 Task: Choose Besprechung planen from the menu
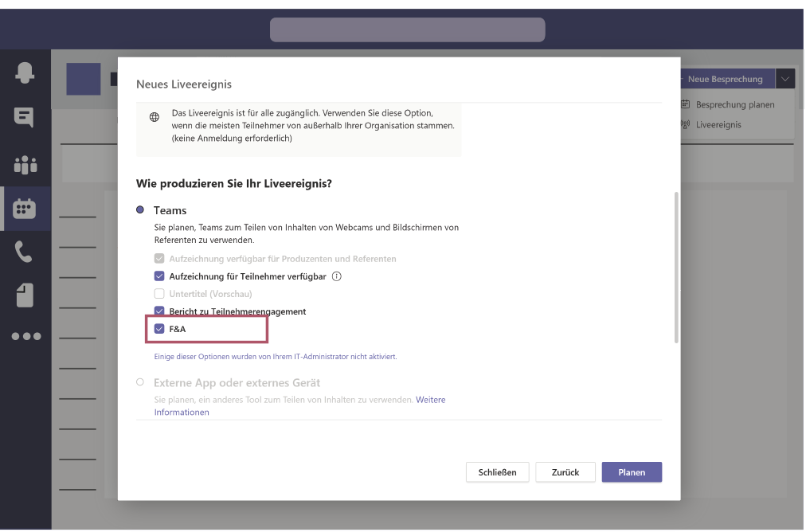[x=734, y=104]
